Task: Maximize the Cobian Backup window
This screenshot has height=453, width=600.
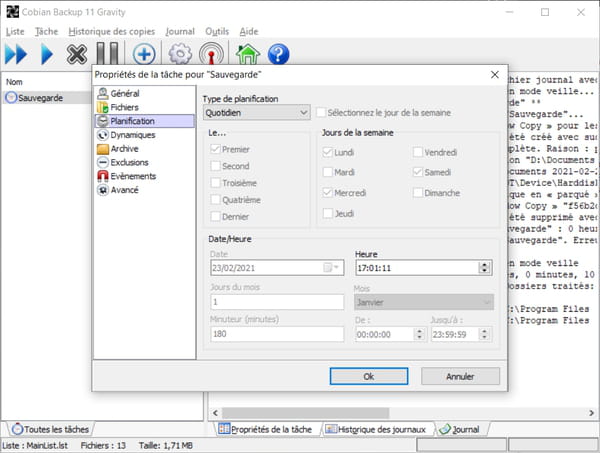Action: coord(545,12)
